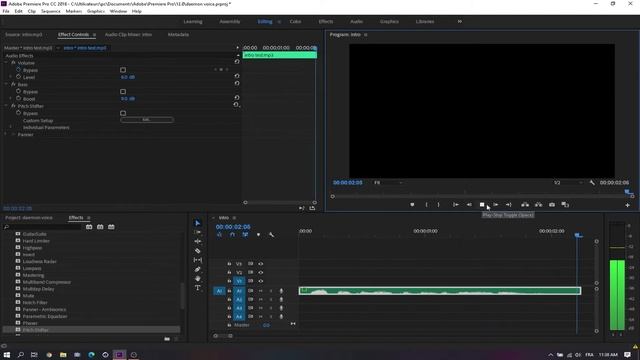Click the Comparison View icon
Screen dimensions: 640x360
pos(565,204)
